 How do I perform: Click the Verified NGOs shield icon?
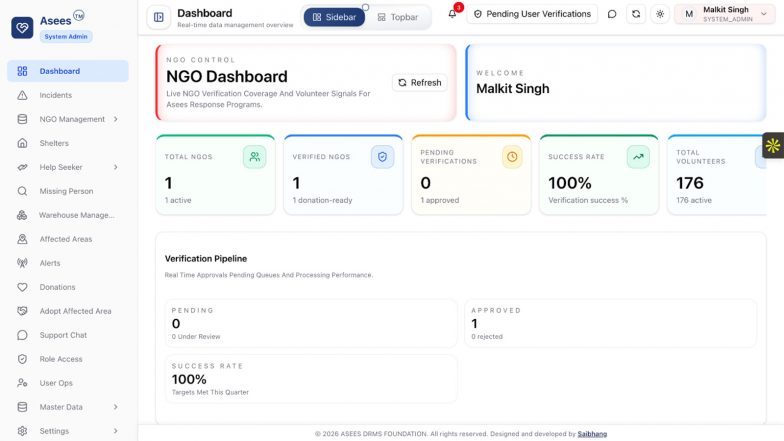382,156
